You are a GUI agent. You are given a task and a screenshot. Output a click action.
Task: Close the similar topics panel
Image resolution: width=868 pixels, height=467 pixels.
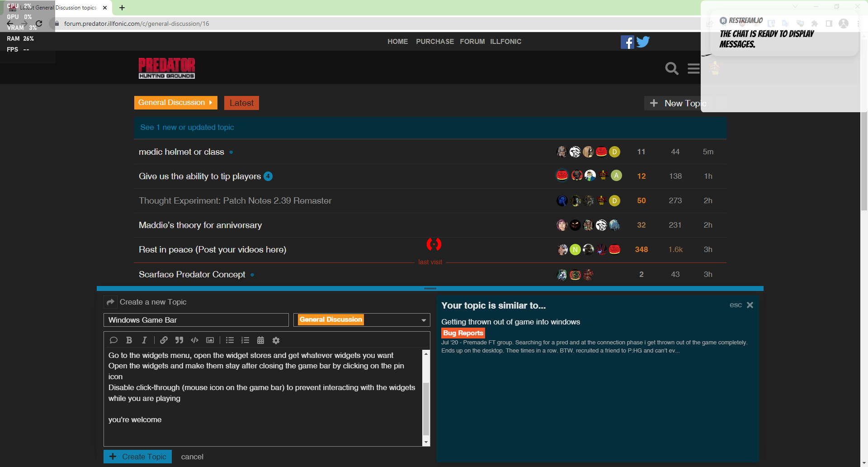[750, 305]
